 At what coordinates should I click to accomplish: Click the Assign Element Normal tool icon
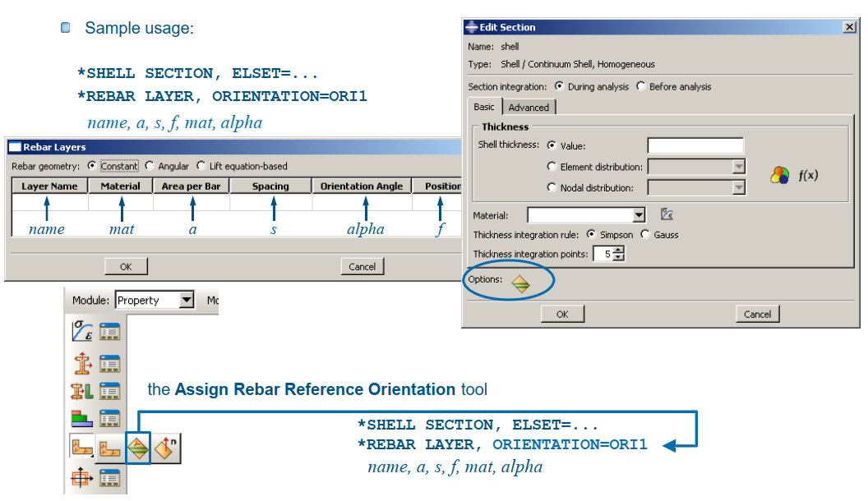tap(167, 449)
